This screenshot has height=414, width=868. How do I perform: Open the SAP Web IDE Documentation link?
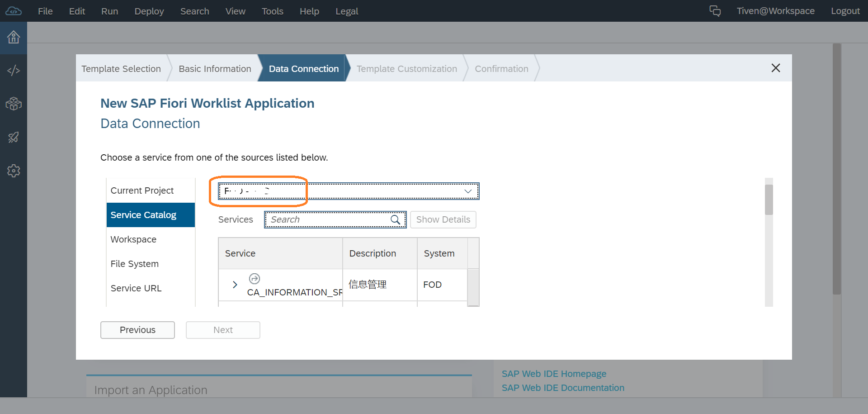coord(563,388)
